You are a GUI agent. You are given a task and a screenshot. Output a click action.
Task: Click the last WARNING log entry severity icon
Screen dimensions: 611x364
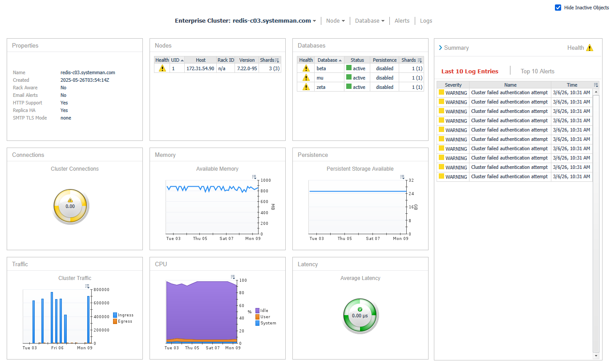click(441, 176)
